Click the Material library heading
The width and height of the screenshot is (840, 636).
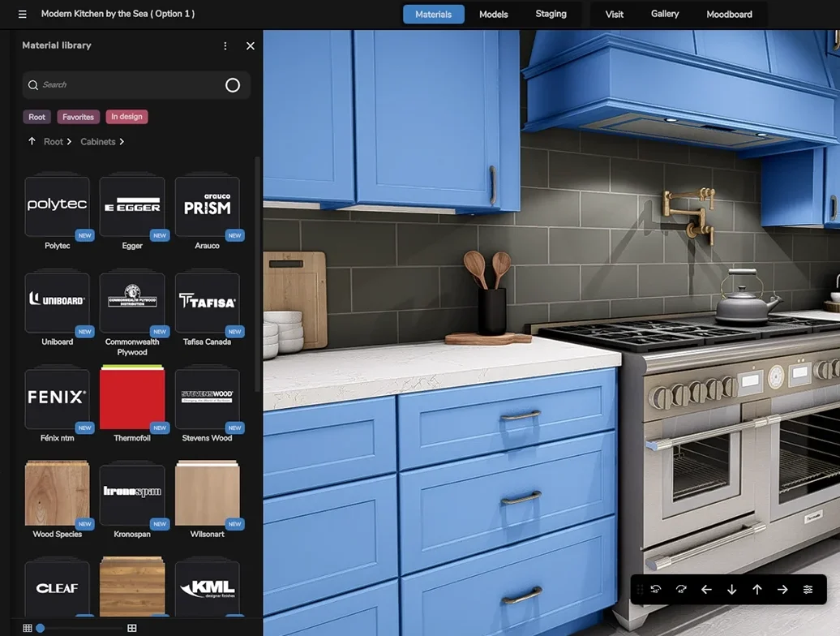tap(57, 45)
